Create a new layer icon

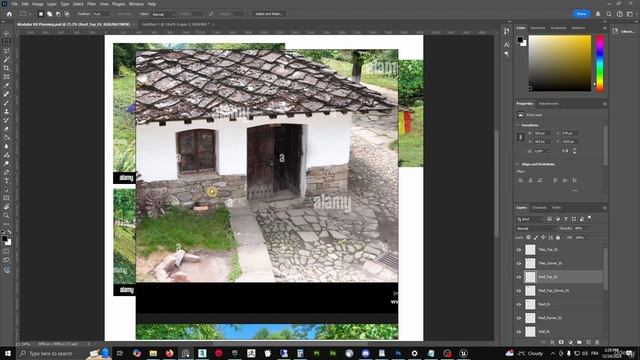click(588, 342)
